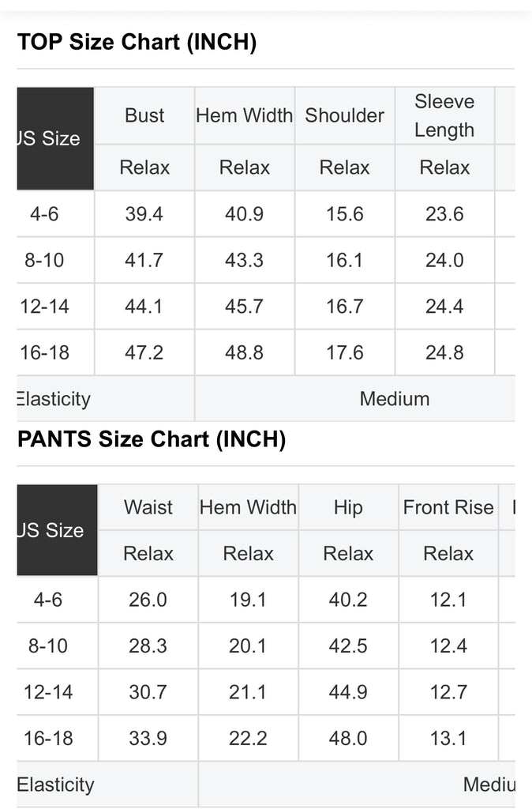Click the Medium elasticity cell in top chart
This screenshot has width=532, height=809.
[394, 399]
